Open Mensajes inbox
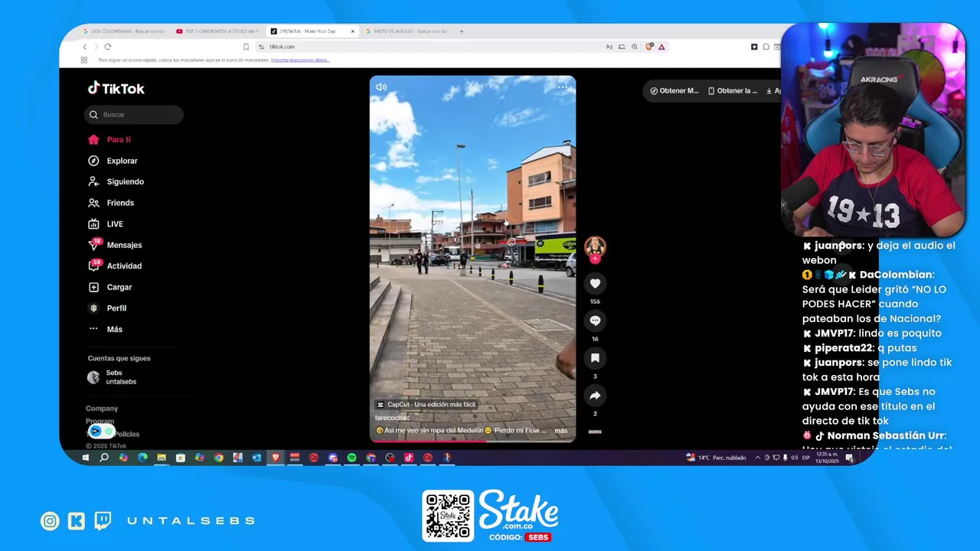980x551 pixels. tap(115, 245)
